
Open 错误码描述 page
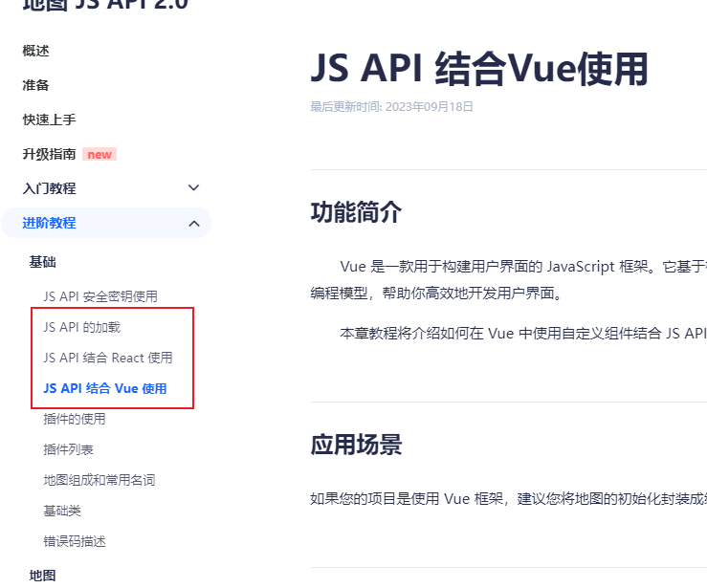coord(75,541)
